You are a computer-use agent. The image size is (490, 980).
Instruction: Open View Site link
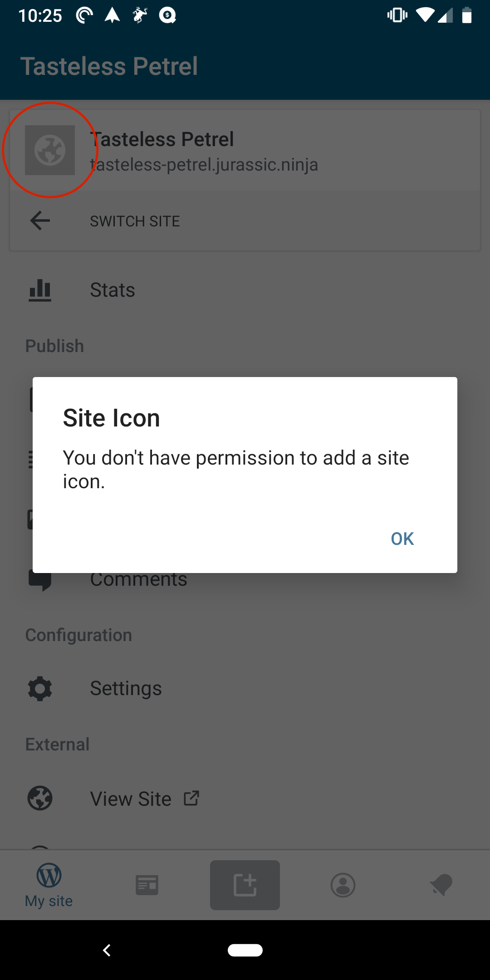click(x=131, y=799)
